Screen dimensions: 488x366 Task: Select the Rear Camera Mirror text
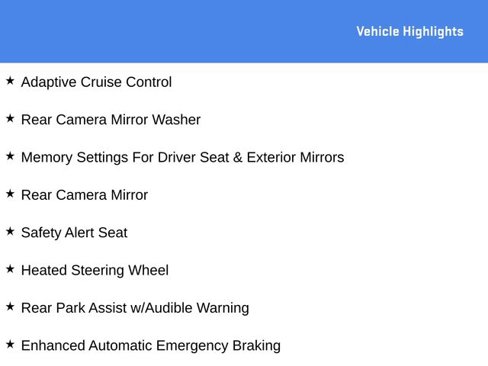pos(84,195)
